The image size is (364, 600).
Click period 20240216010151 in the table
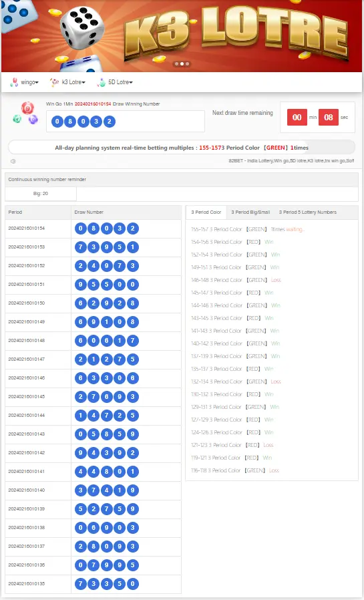pos(27,285)
